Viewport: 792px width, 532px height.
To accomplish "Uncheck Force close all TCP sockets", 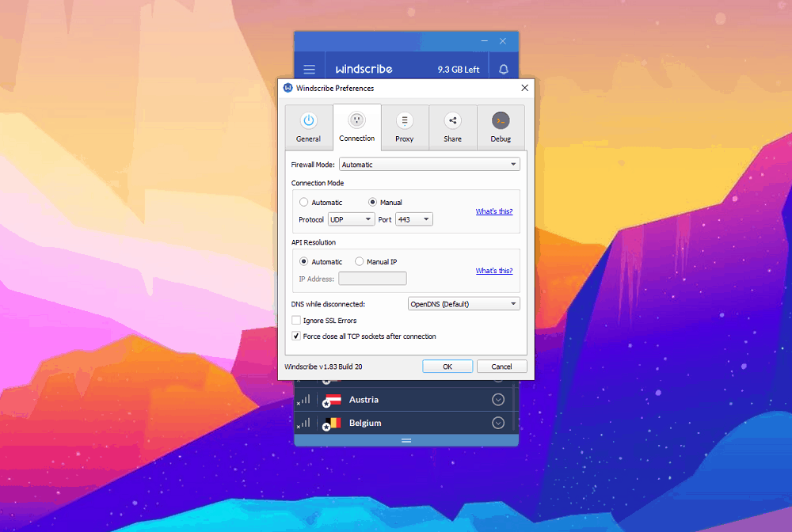I will [296, 336].
